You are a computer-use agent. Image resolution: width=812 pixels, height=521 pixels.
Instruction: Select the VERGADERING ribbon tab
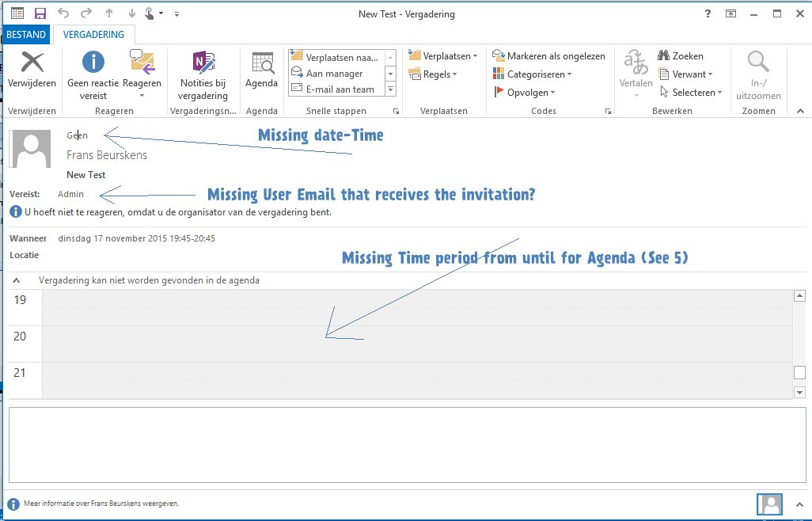94,35
